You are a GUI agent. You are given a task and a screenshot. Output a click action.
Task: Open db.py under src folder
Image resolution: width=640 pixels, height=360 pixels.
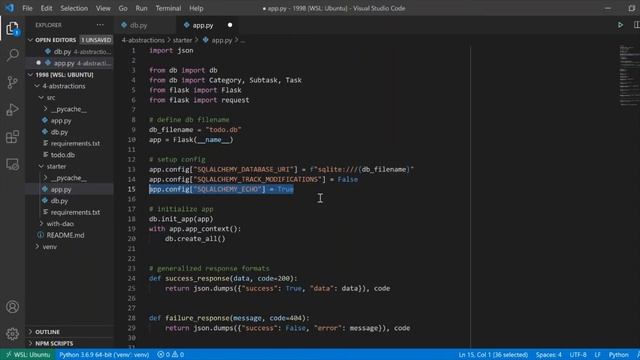[69, 132]
